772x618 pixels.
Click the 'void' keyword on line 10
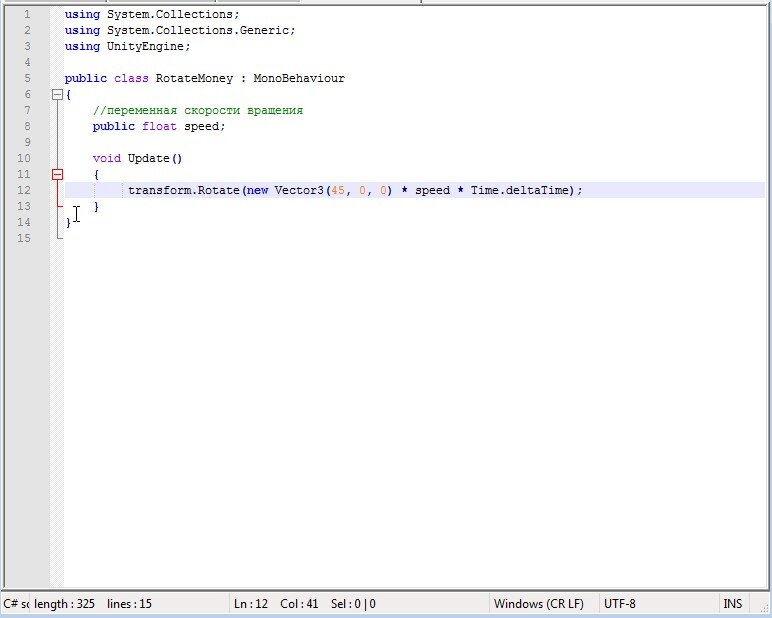[107, 159]
